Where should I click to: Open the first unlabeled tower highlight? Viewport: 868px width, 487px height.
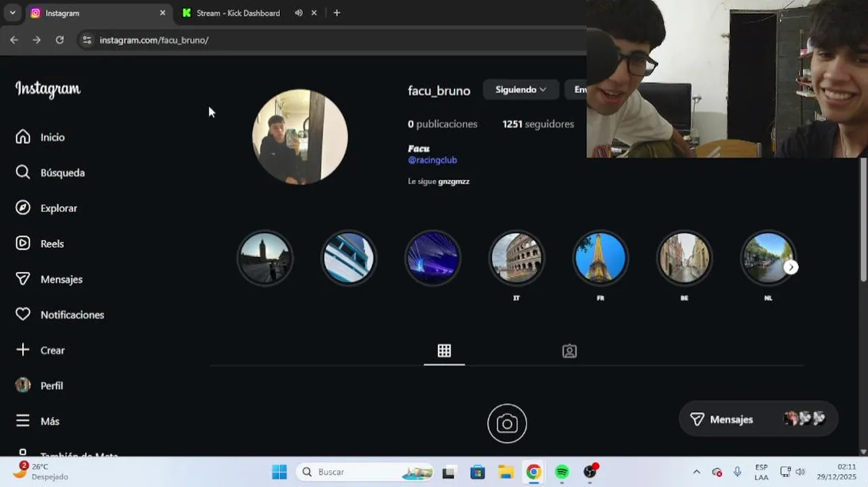click(265, 258)
